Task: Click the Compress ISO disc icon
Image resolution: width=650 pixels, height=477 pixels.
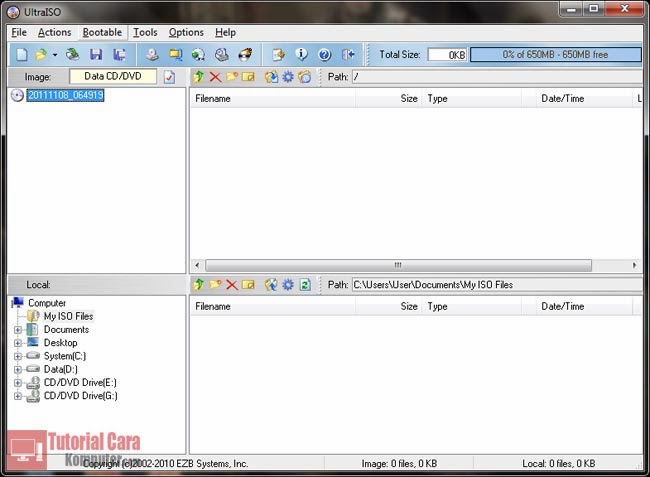Action: pyautogui.click(x=222, y=55)
